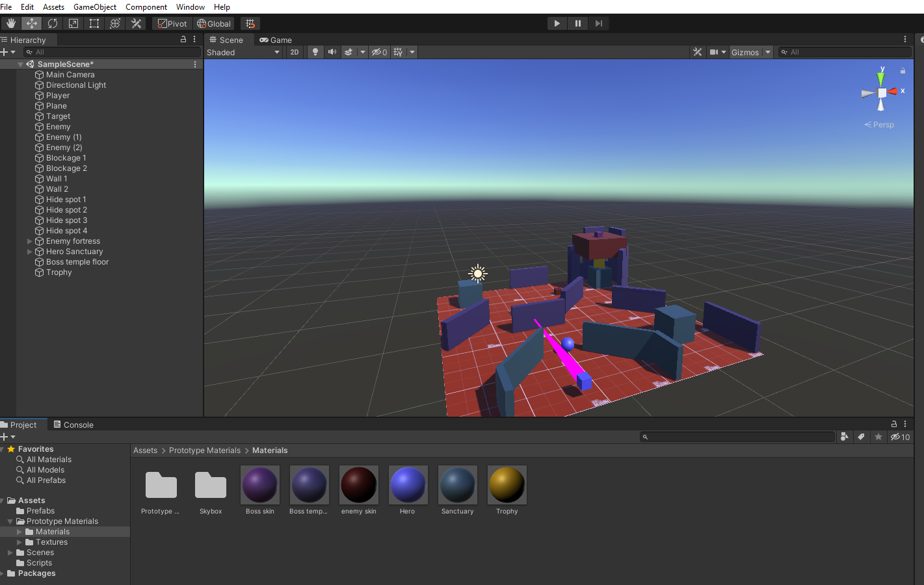Step one frame forward
Screen dimensions: 924x585
(598, 23)
